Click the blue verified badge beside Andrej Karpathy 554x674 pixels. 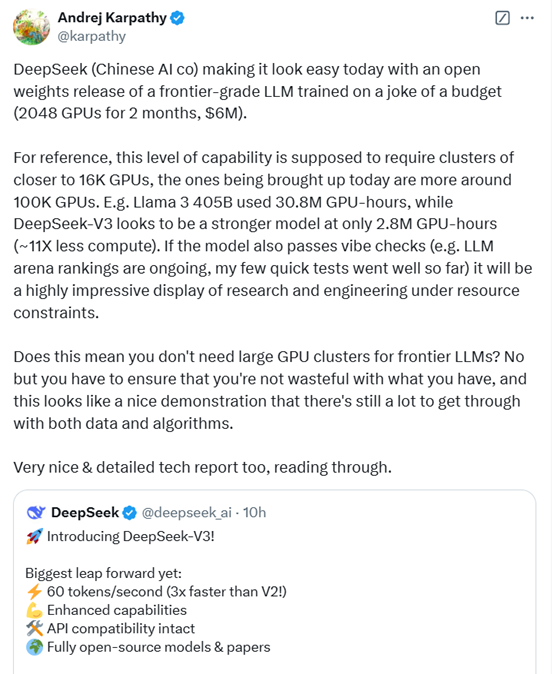pyautogui.click(x=177, y=18)
